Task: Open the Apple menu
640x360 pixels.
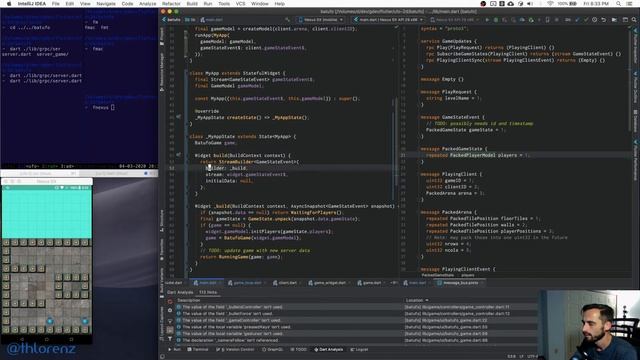Action: pyautogui.click(x=9, y=4)
